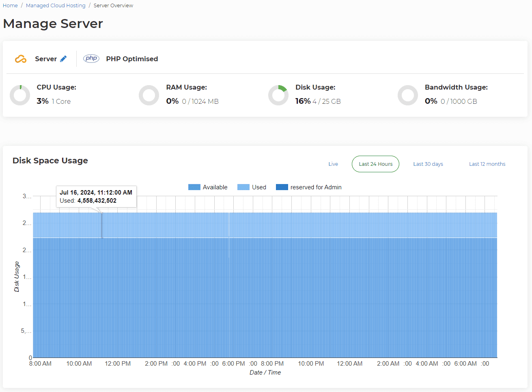Toggle the Available legend swatch
The width and height of the screenshot is (532, 392).
tap(194, 187)
